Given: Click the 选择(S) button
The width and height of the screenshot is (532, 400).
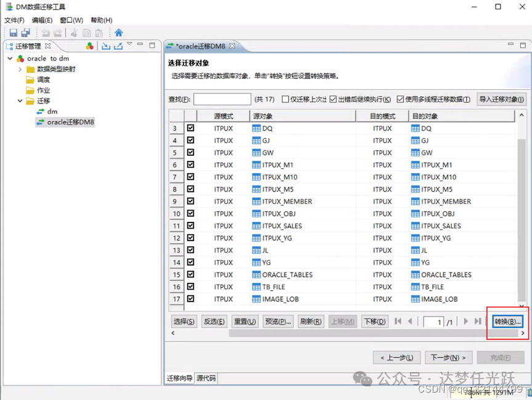Looking at the screenshot, I should point(184,321).
